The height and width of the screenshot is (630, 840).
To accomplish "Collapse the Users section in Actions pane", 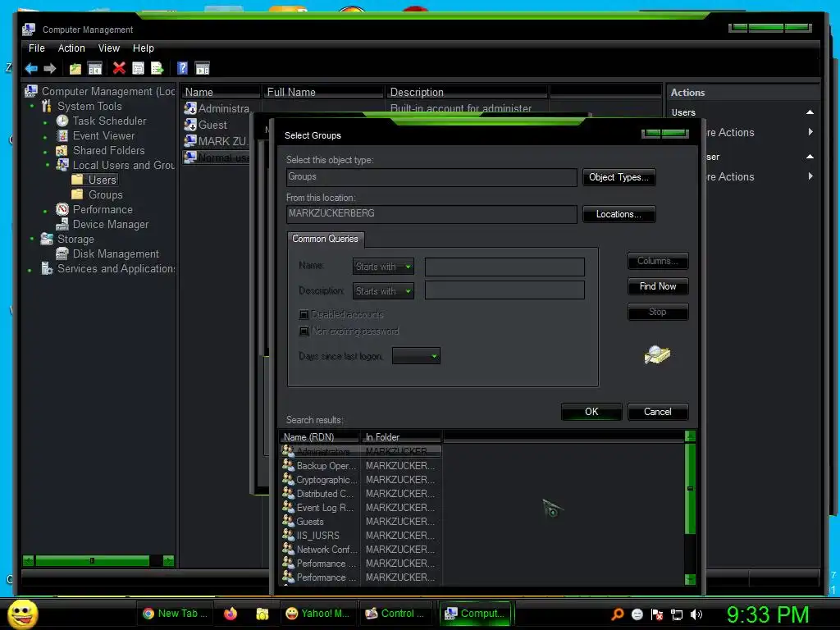I will click(x=810, y=112).
